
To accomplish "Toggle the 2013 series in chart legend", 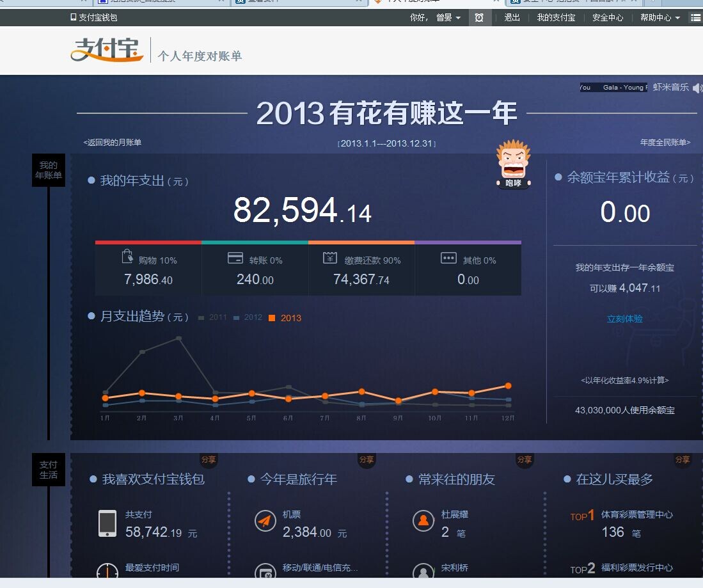I will [x=285, y=318].
